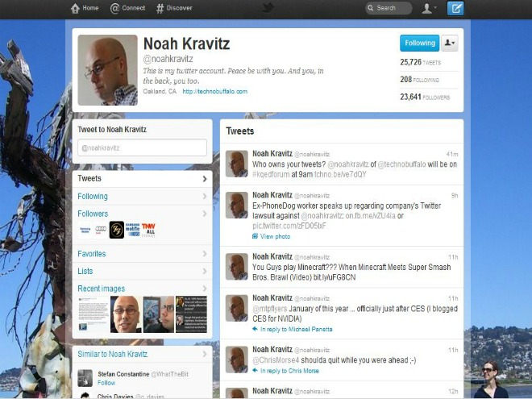Viewport: 532px width, 399px height.
Task: Click the Foo Fighters follower logo
Action: click(116, 230)
